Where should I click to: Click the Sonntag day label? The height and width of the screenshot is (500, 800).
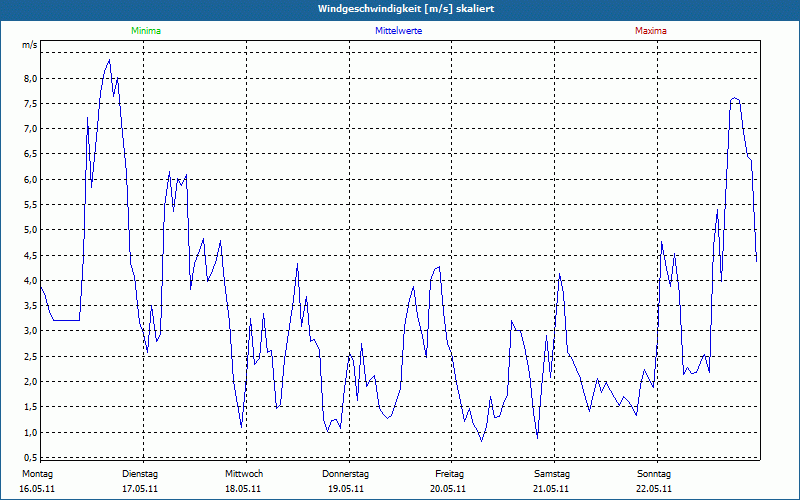(654, 474)
